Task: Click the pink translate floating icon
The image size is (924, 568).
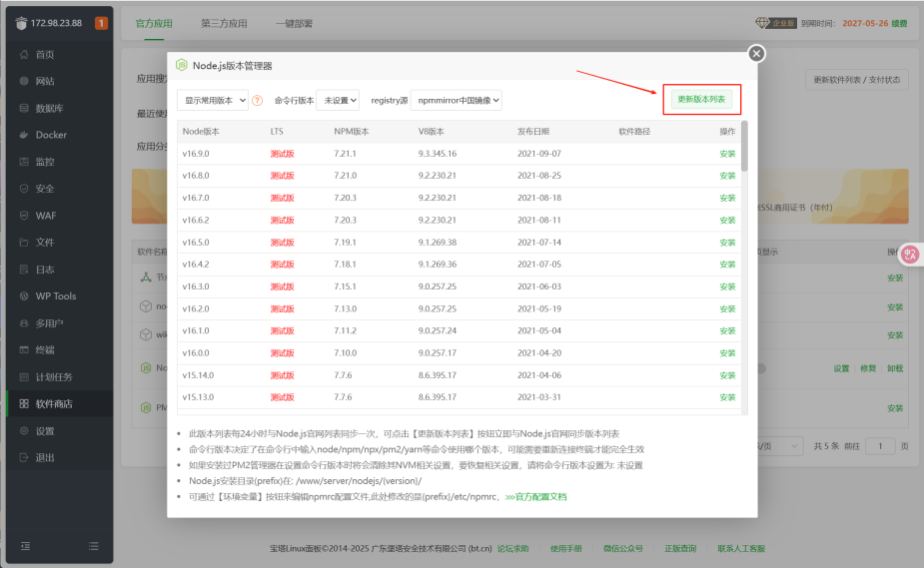Action: click(x=910, y=255)
